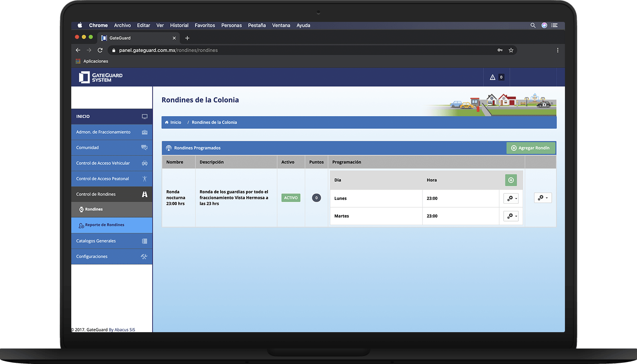Screen dimensions: 637x364
Task: Click the browser address bar URL
Action: coord(168,50)
